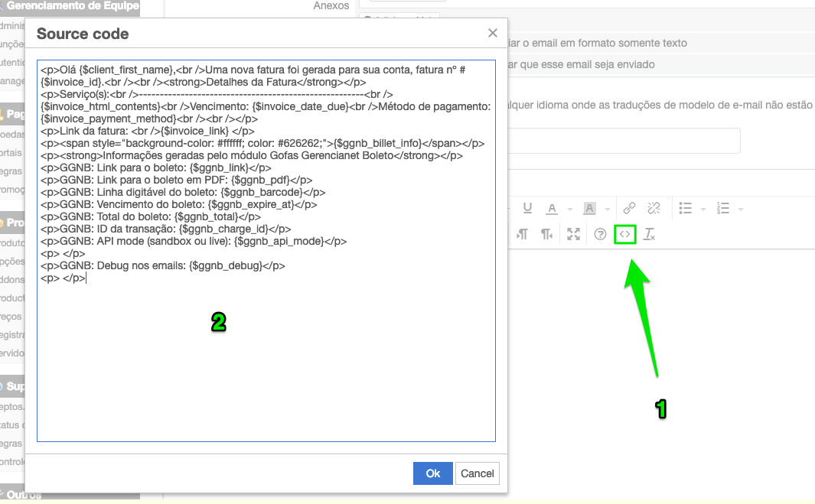Click the line containing {$ggnb_charge_id}
815x504 pixels.
pos(166,229)
